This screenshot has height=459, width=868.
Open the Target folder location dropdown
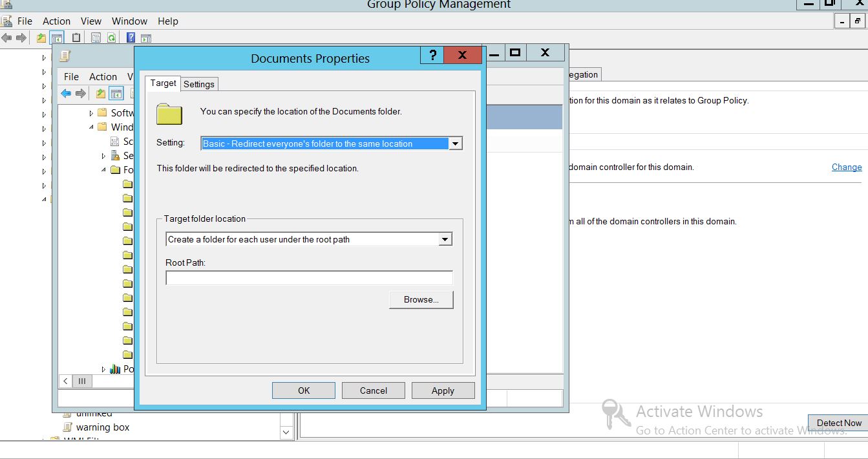pyautogui.click(x=445, y=239)
